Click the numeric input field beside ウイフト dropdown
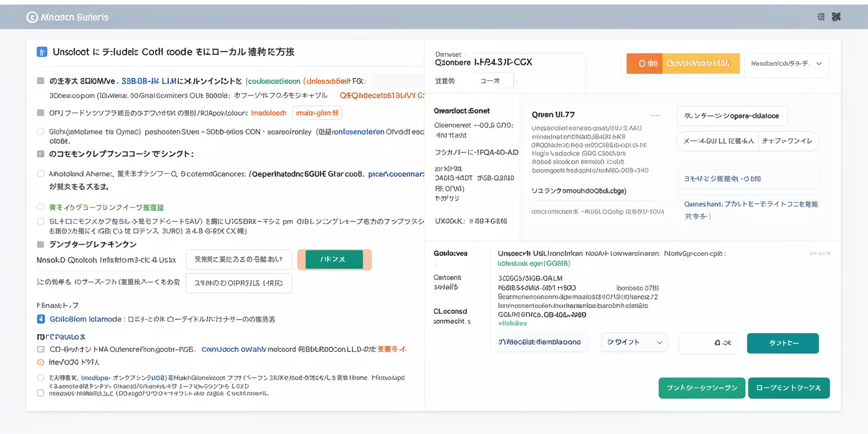The width and height of the screenshot is (868, 434). pos(708,343)
